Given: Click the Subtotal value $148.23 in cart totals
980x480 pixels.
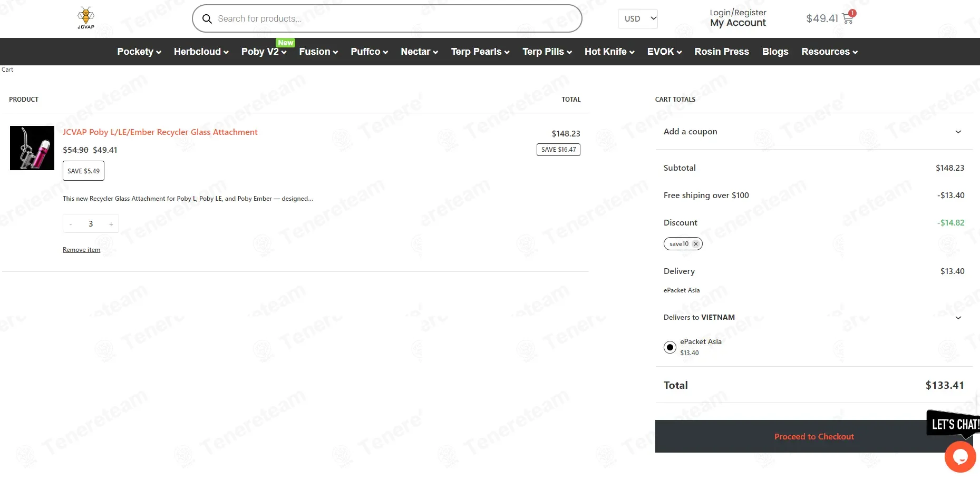Looking at the screenshot, I should point(950,168).
